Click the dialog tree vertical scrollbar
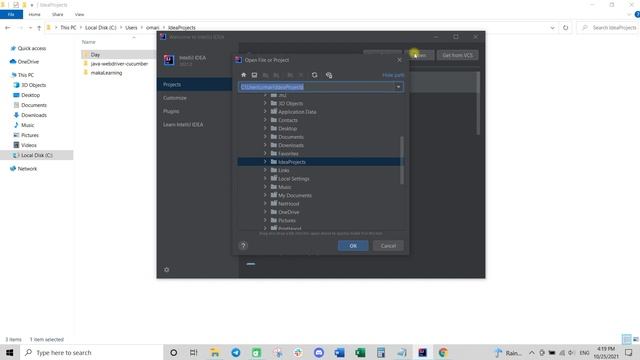This screenshot has width=640, height=360. coord(402,160)
